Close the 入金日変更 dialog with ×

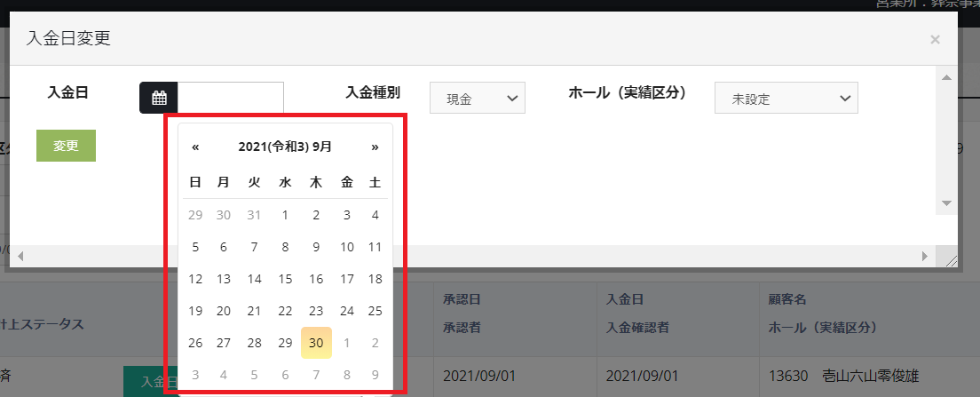point(934,39)
